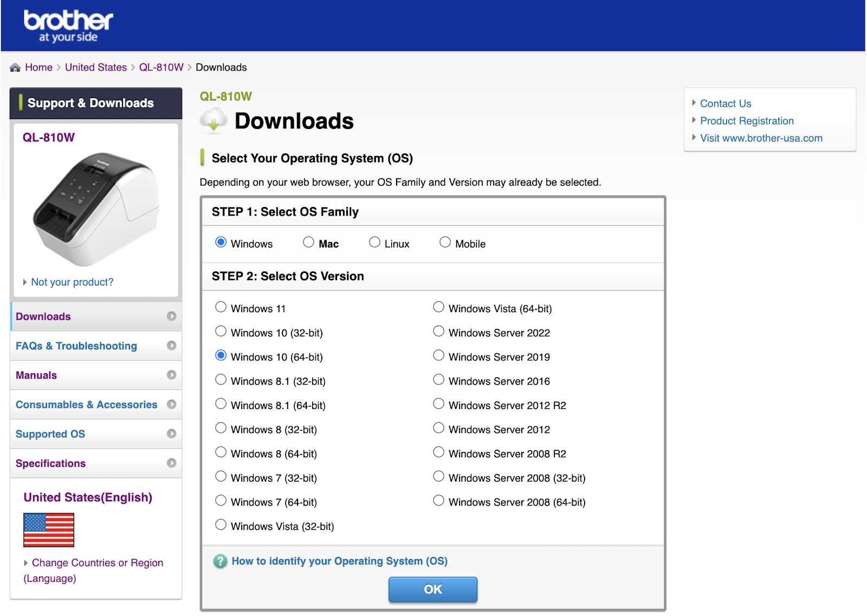Select the Mac OS family radio button
Viewport: 867px width, 616px height.
(308, 242)
